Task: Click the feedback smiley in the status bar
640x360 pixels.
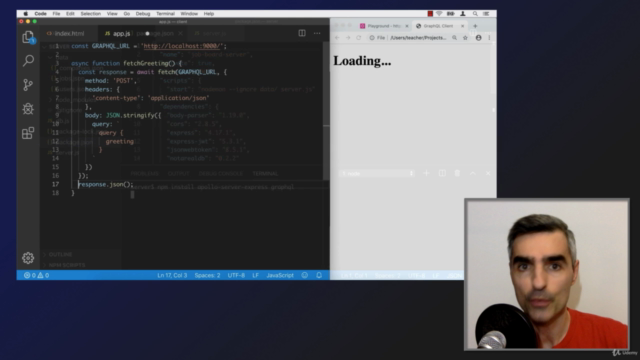Action: click(x=304, y=276)
